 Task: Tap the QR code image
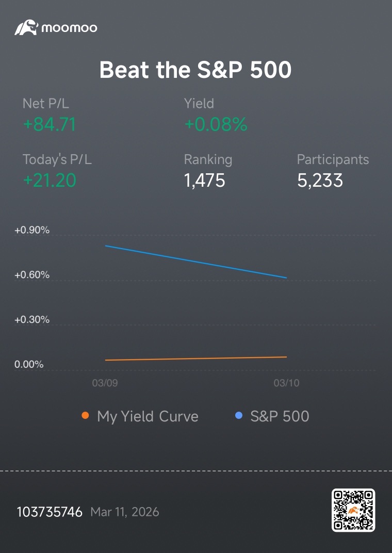click(x=353, y=510)
